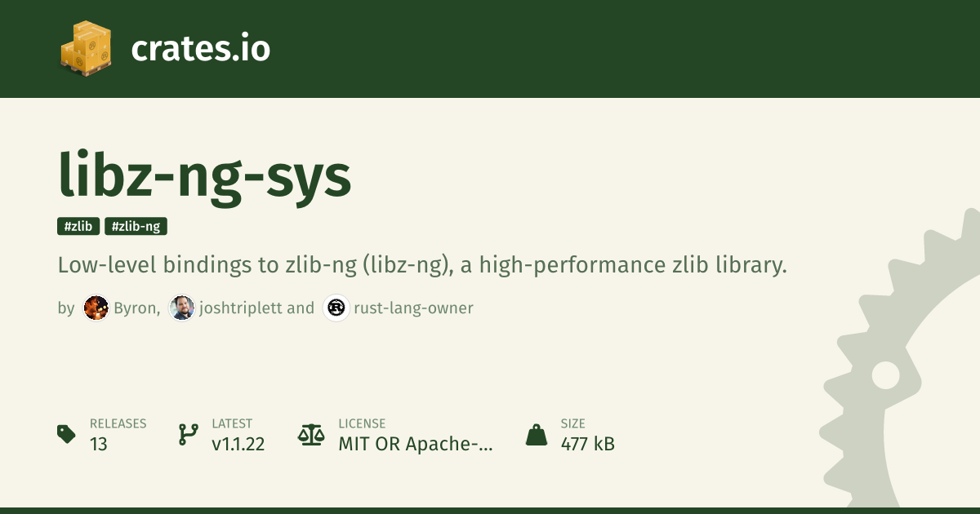Click Byron's avatar image
Viewport: 980px width, 514px height.
[96, 308]
